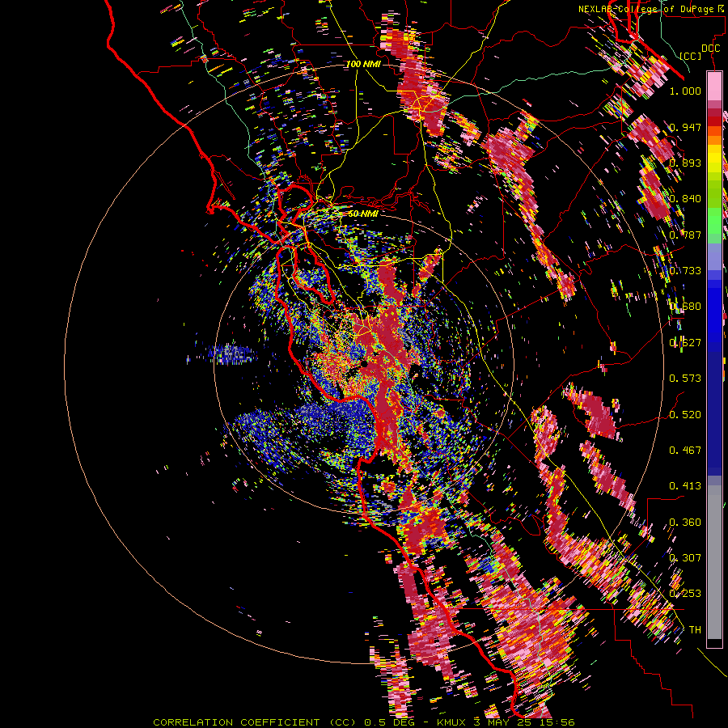Select the 0.360 scale value
728x728 pixels.
(685, 523)
